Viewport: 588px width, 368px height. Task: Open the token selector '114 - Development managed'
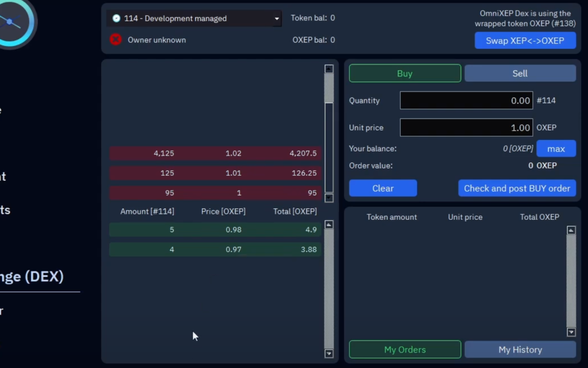pyautogui.click(x=194, y=18)
